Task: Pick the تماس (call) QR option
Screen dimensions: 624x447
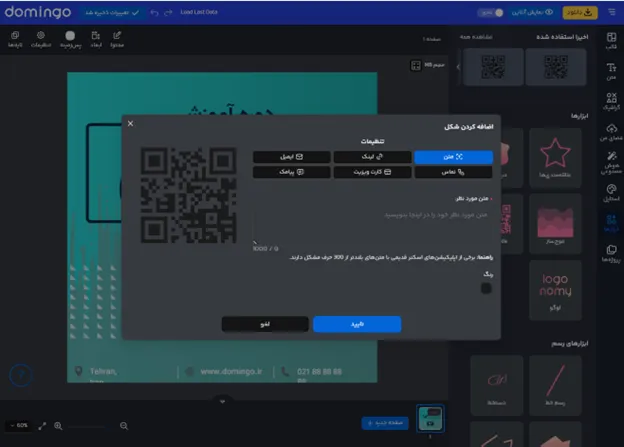Action: click(x=453, y=172)
